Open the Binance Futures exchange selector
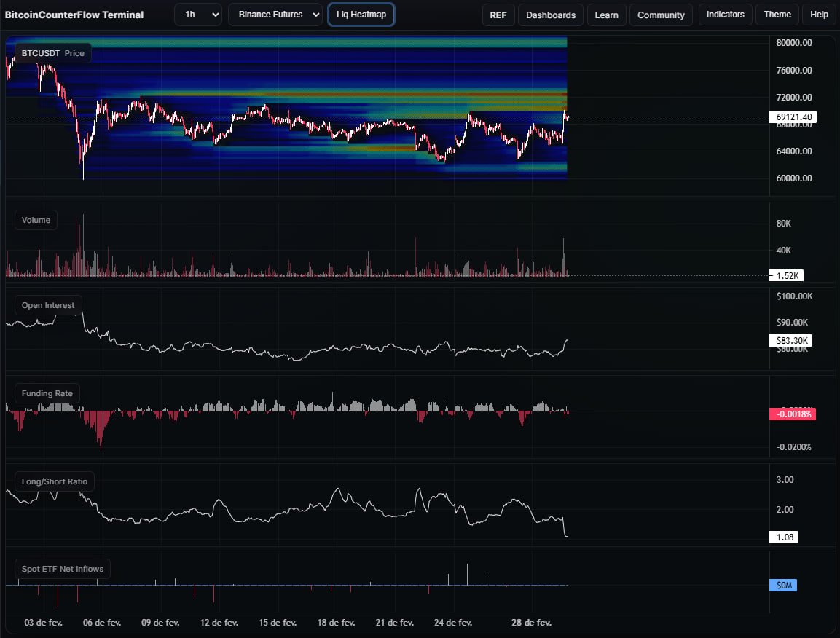Screen dimensions: 840x638 click(275, 14)
